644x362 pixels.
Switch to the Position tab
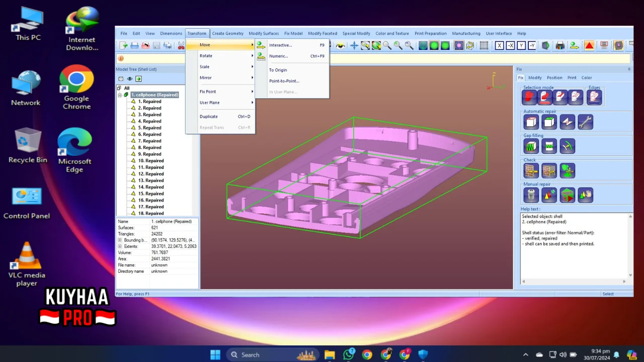point(554,78)
